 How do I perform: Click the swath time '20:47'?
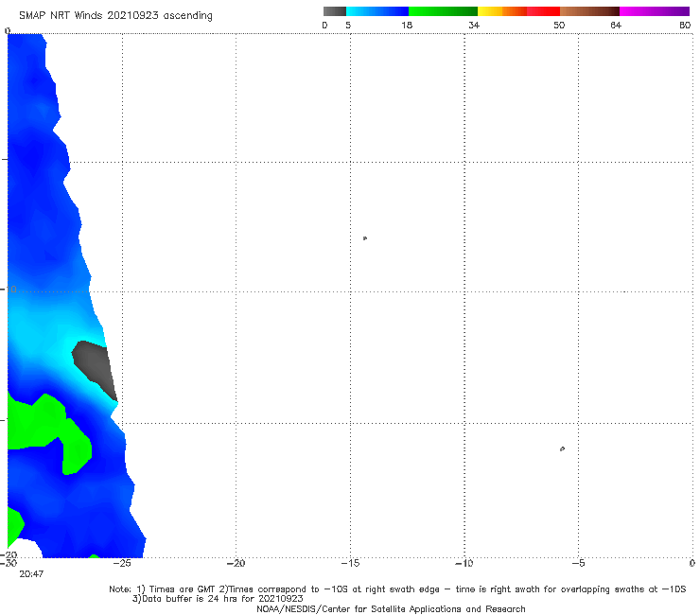[31, 574]
